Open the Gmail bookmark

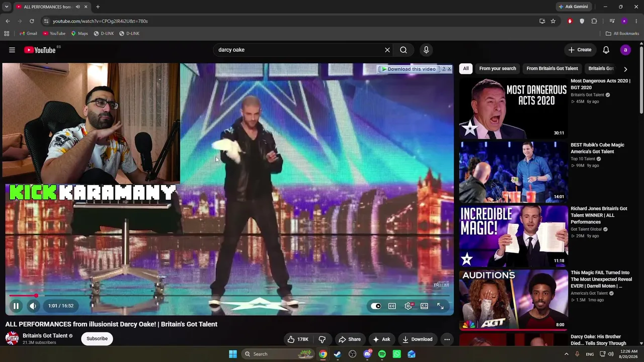(x=28, y=34)
